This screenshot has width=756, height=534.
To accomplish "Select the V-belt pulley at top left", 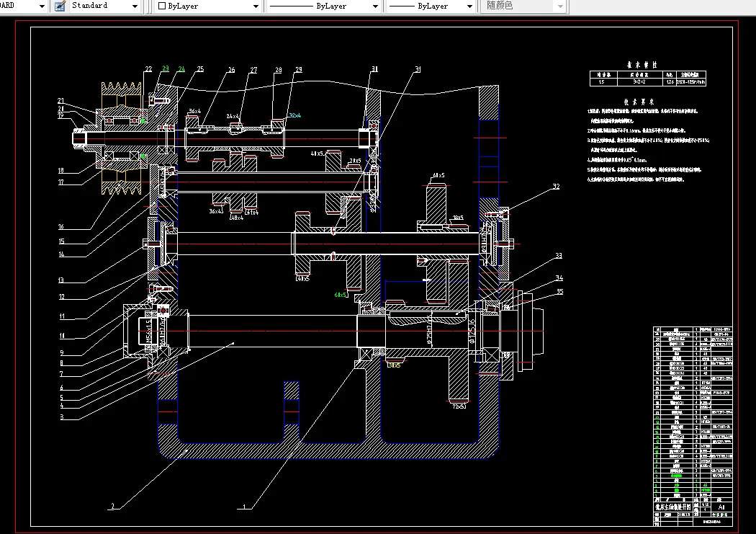I will [x=122, y=91].
